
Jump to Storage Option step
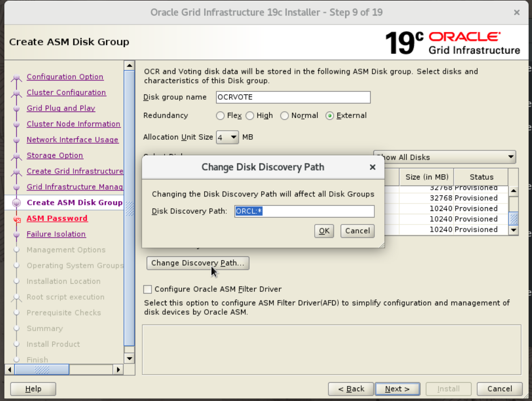pos(55,155)
